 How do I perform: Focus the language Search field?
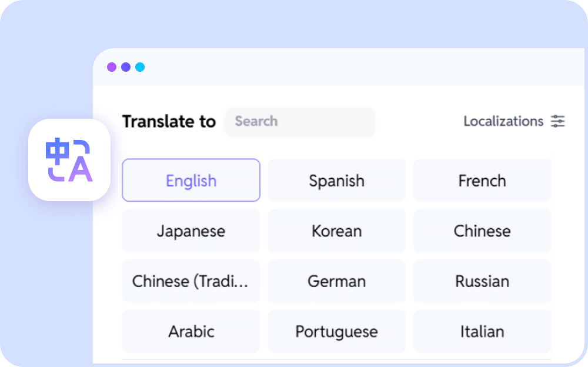(x=300, y=122)
